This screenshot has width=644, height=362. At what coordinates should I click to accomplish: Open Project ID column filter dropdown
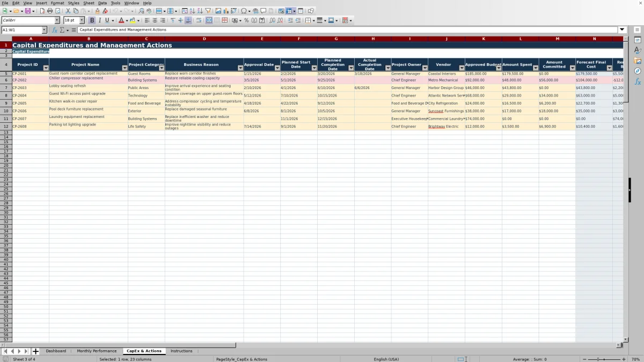point(46,68)
